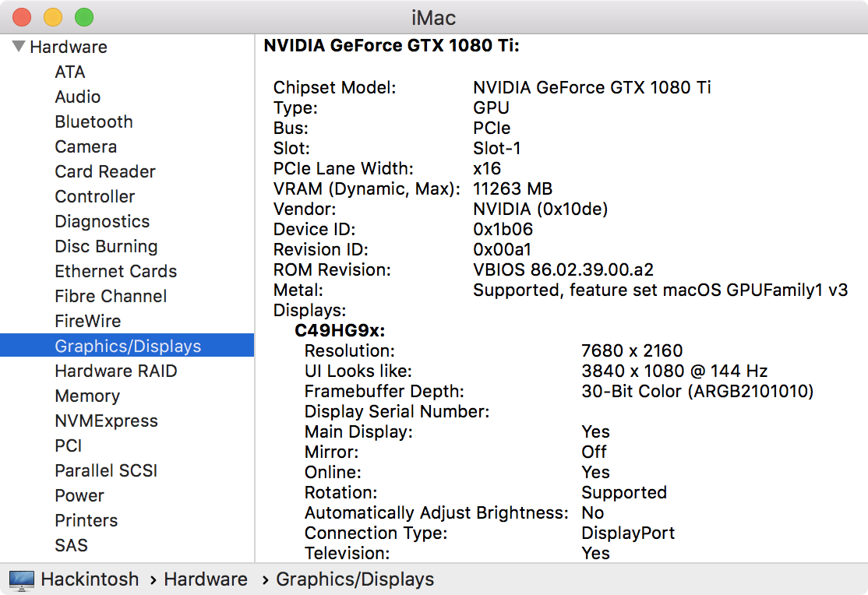Select NVMExpress in the sidebar

(106, 421)
